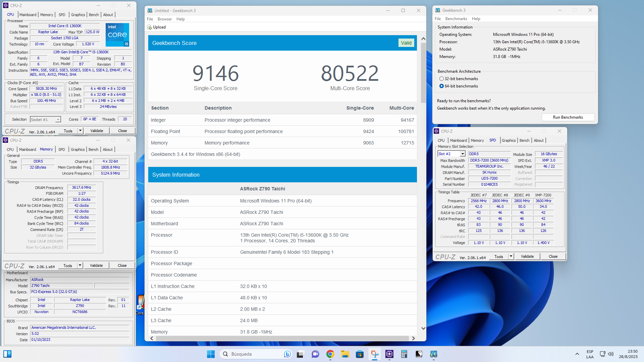The width and height of the screenshot is (644, 362).
Task: Click Close in the CPU-Z SPD window
Action: tap(553, 256)
